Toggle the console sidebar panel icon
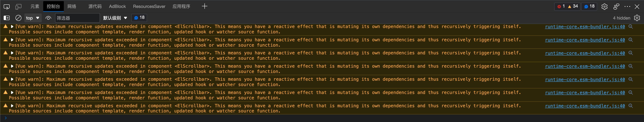 tap(6, 18)
